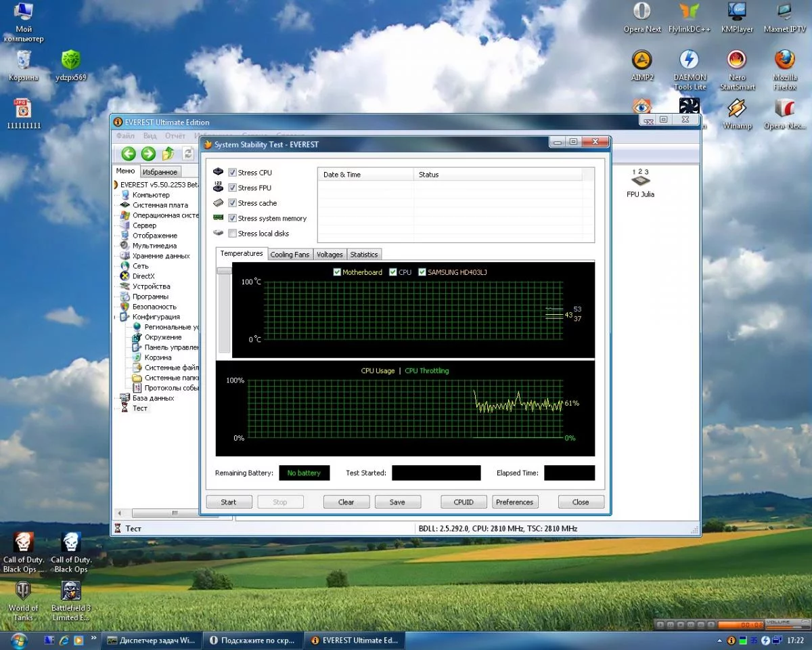Click the EVEREST tray icon
Viewport: 812px width, 650px height.
[x=731, y=640]
